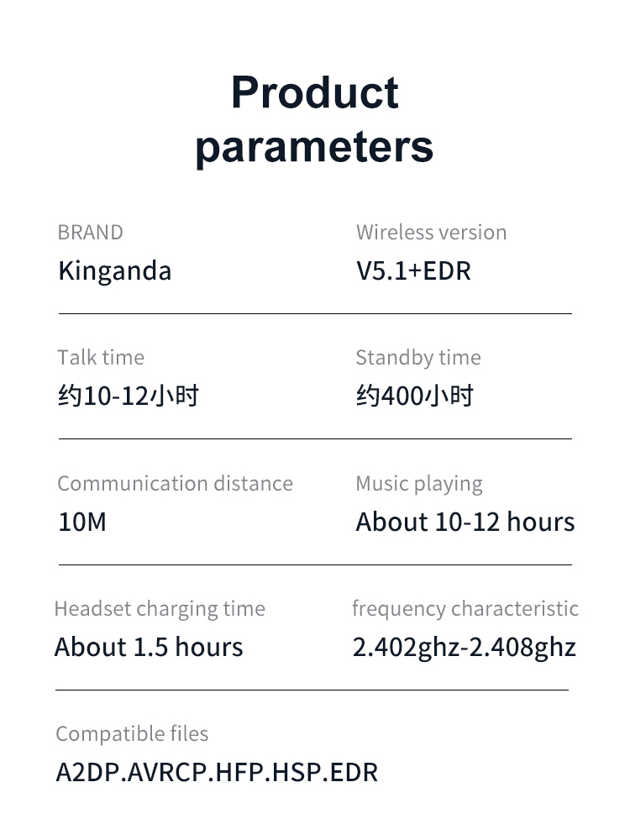Select the BRAND label
This screenshot has height=840, width=630.
(x=90, y=233)
